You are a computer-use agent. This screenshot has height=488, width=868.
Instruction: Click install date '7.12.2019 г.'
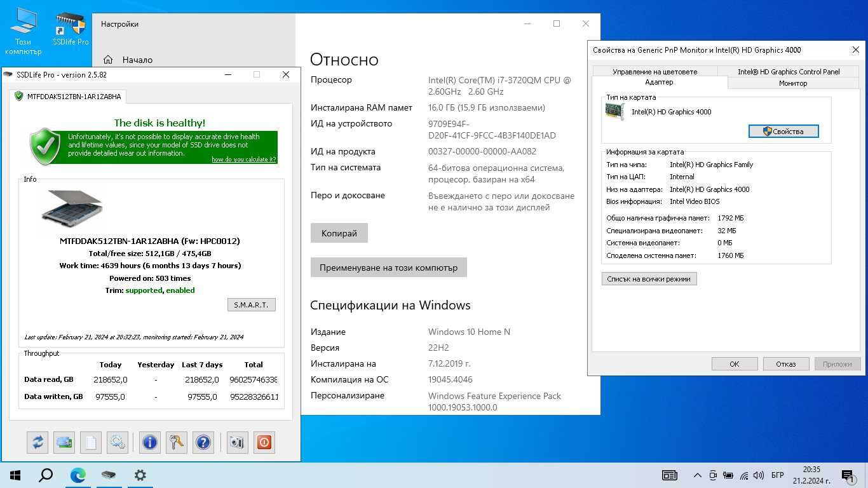coord(449,363)
